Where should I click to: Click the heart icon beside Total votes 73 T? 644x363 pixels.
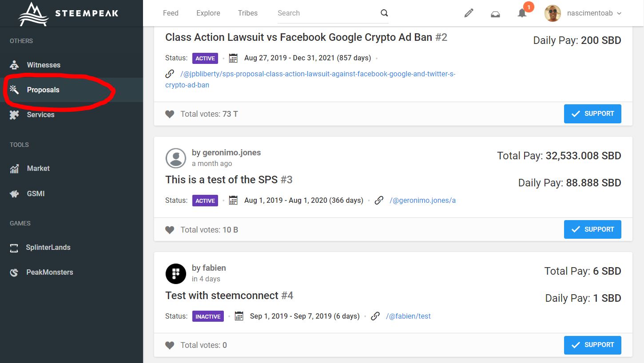pos(170,114)
